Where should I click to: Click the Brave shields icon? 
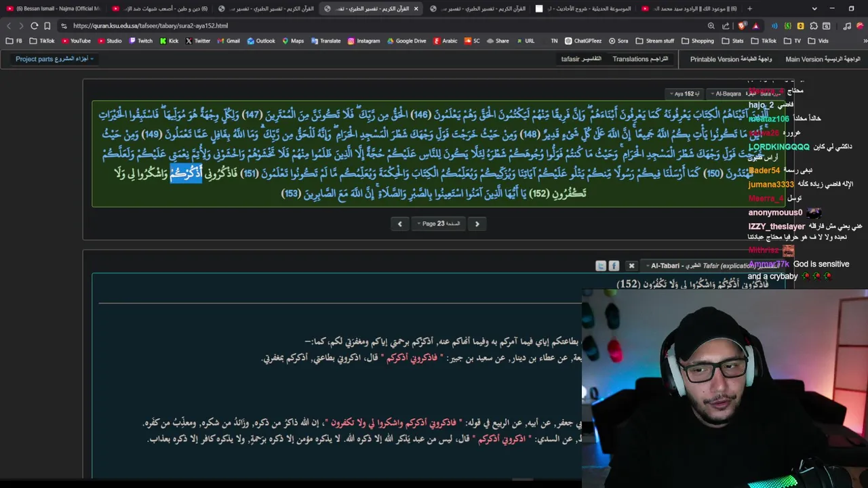[743, 26]
